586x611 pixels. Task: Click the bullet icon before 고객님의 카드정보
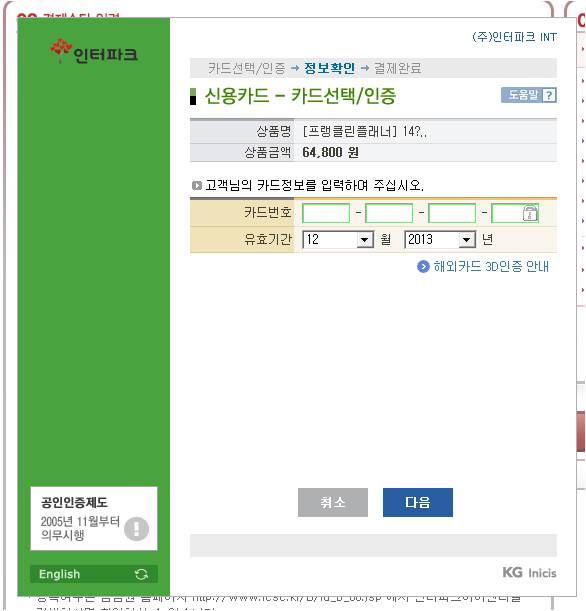coord(197,185)
